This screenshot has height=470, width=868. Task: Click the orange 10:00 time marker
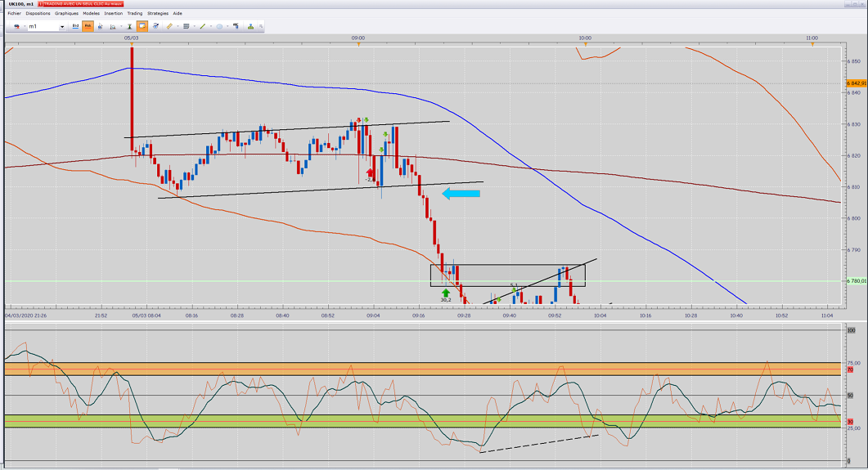[x=586, y=44]
